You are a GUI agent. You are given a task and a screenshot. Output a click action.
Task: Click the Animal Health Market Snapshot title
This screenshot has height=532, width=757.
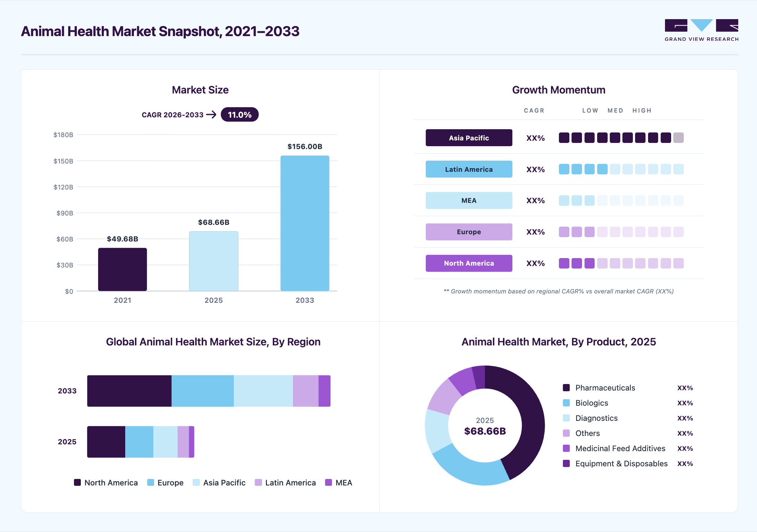click(160, 31)
